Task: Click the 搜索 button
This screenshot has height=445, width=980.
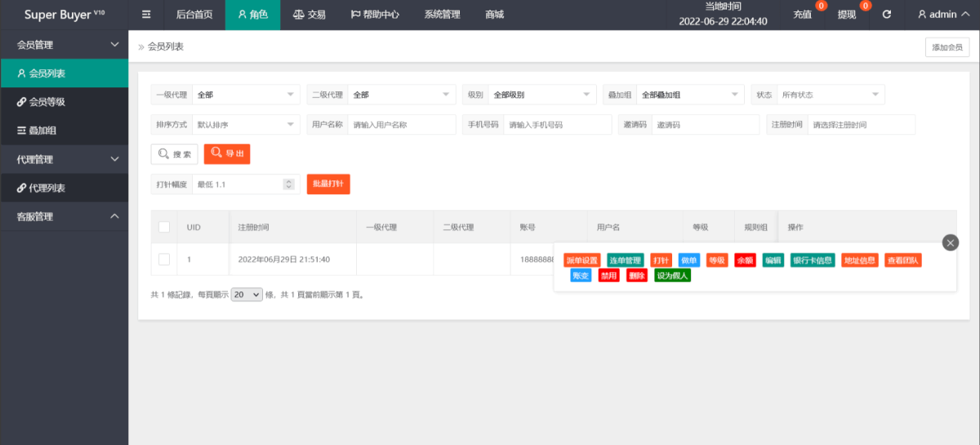Action: pyautogui.click(x=174, y=154)
